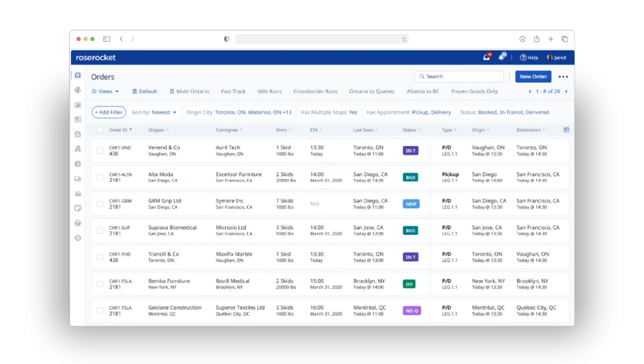Click the calendar icon in the left sidebar
Viewport: 644px width, 364px height.
77,105
